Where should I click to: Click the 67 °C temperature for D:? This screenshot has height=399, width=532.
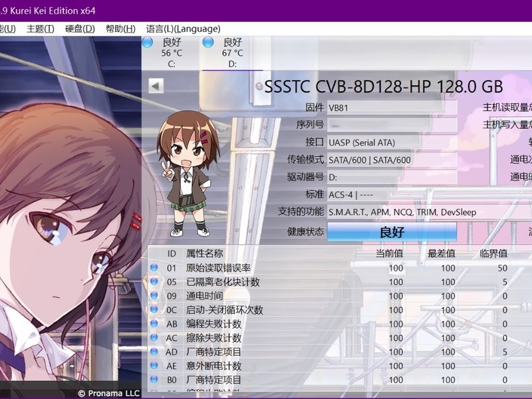coord(232,53)
